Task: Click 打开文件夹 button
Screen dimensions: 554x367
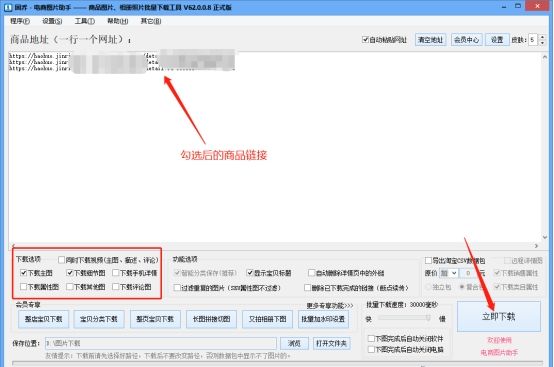Action: (331, 343)
